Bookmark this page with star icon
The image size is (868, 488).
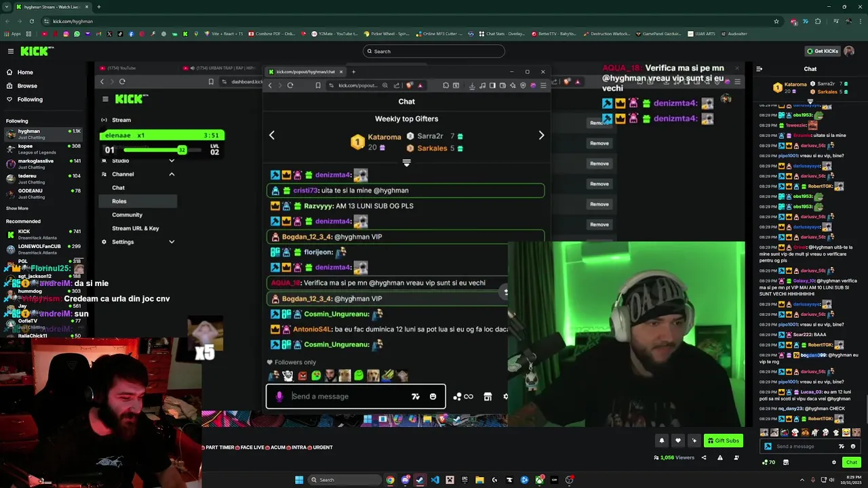776,21
